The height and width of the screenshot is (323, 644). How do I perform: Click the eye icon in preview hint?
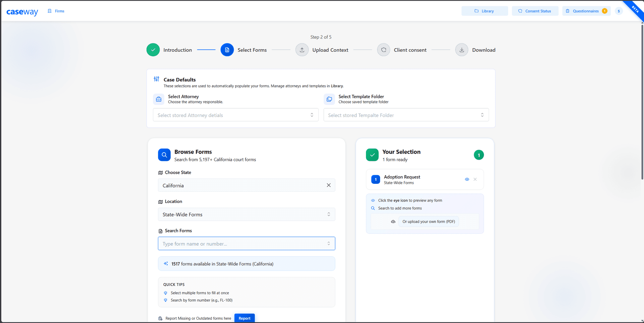point(373,201)
